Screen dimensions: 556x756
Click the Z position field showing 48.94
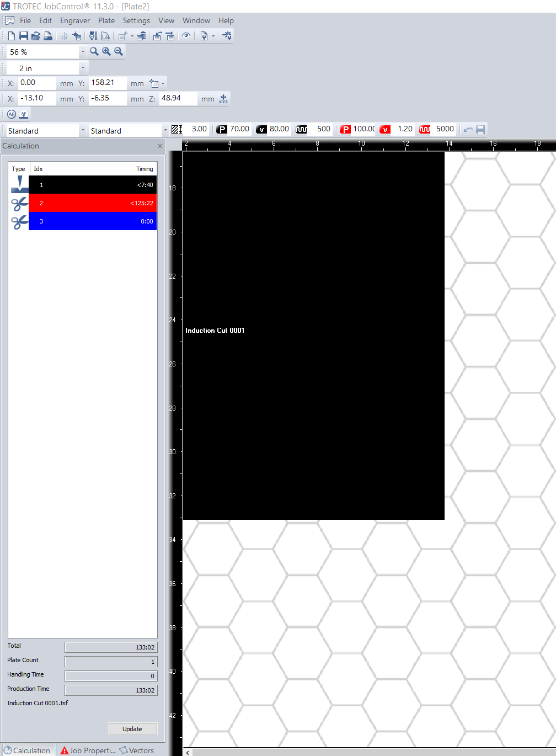click(x=178, y=98)
